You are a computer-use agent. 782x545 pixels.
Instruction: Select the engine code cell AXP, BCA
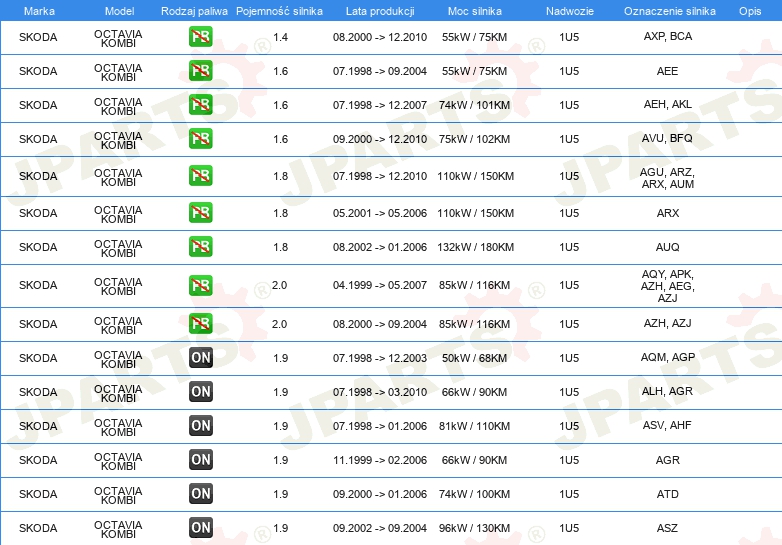[x=668, y=36]
